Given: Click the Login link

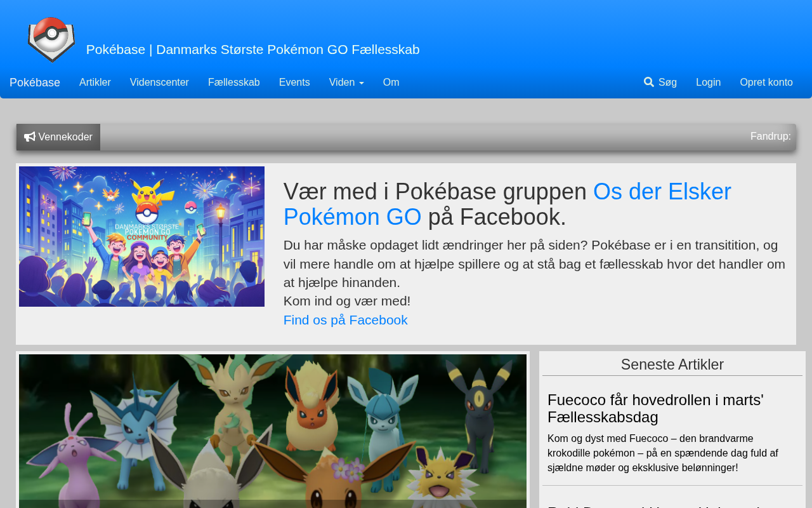Looking at the screenshot, I should [x=708, y=83].
